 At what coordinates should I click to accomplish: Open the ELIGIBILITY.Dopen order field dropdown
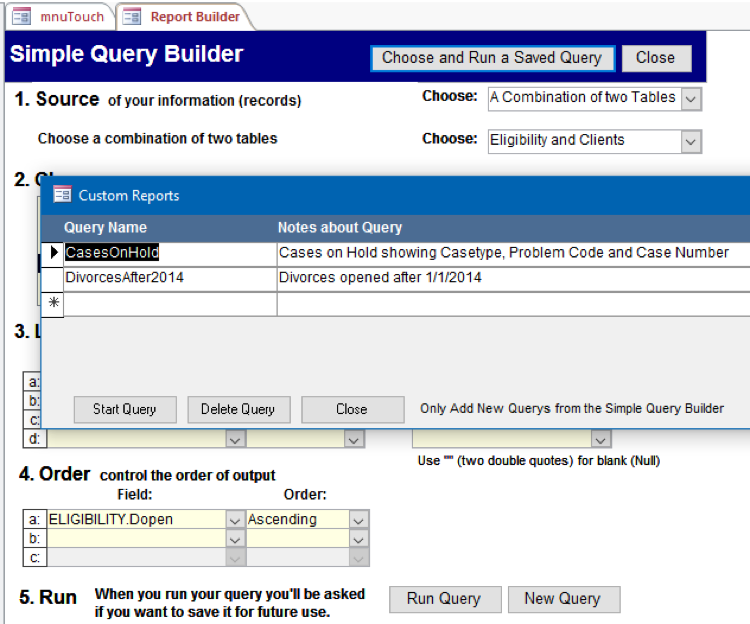pos(235,520)
